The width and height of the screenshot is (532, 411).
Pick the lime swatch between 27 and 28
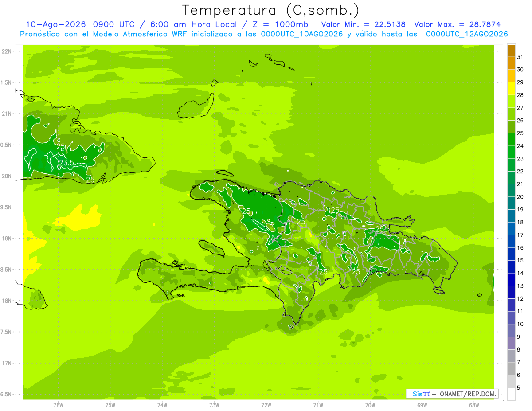coord(511,102)
